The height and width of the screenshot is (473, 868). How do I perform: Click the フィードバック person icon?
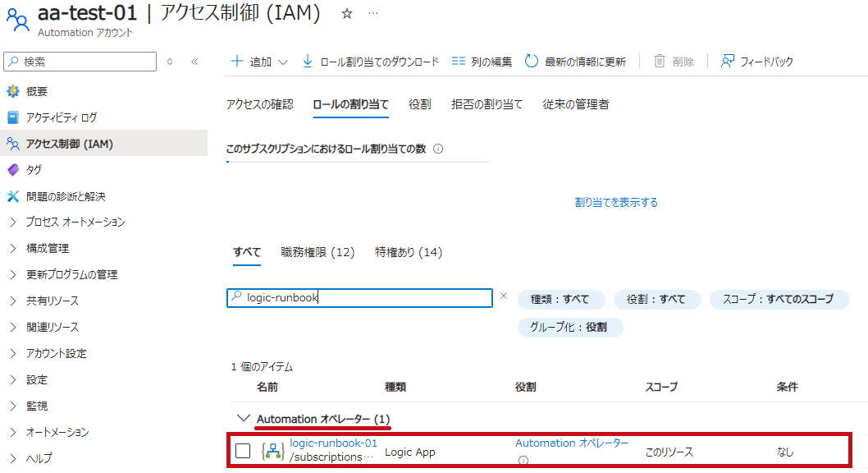point(728,61)
